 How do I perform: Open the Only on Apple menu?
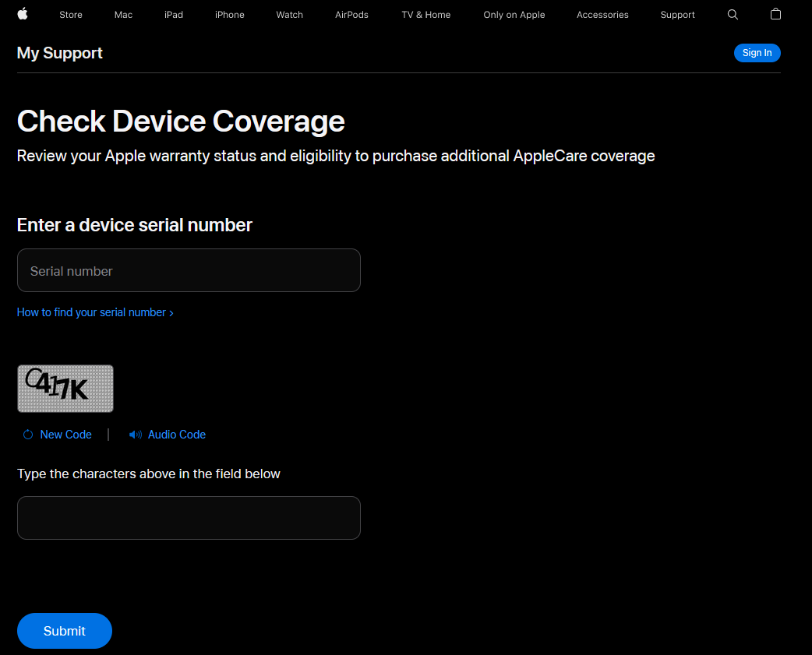coord(514,15)
